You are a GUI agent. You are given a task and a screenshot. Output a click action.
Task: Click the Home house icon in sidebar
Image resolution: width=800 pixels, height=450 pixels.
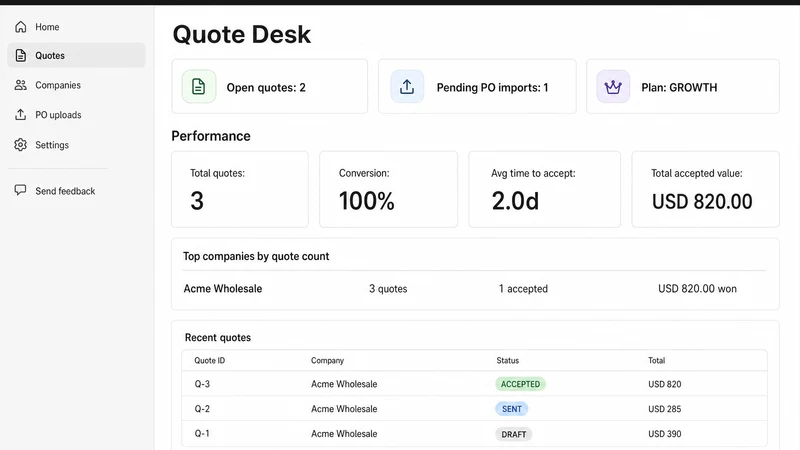coord(20,27)
